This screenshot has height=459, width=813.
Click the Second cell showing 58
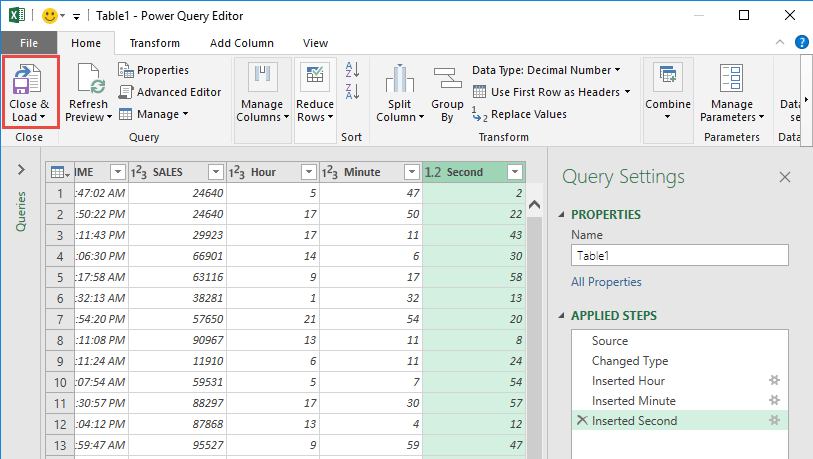point(474,277)
